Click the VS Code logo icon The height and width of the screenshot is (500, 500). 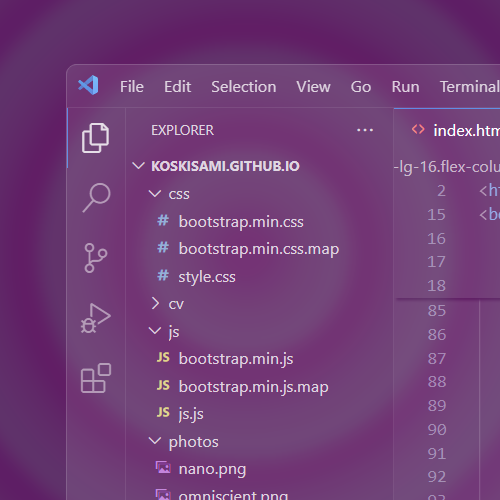(88, 85)
